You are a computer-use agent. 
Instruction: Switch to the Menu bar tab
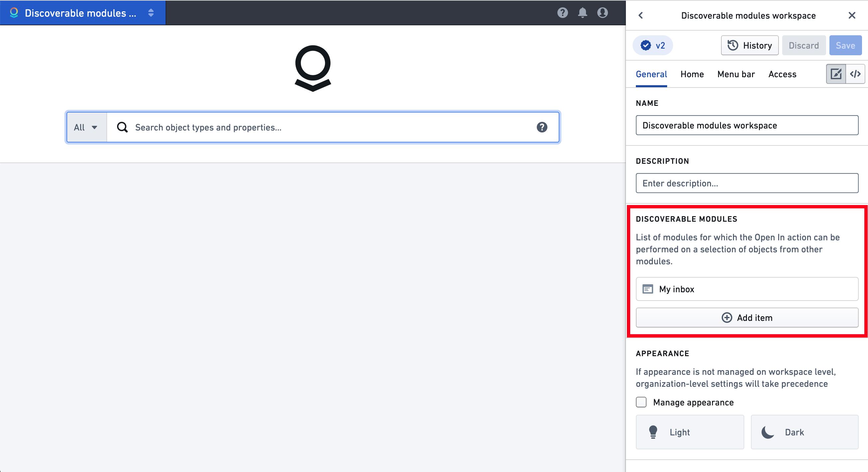[736, 74]
